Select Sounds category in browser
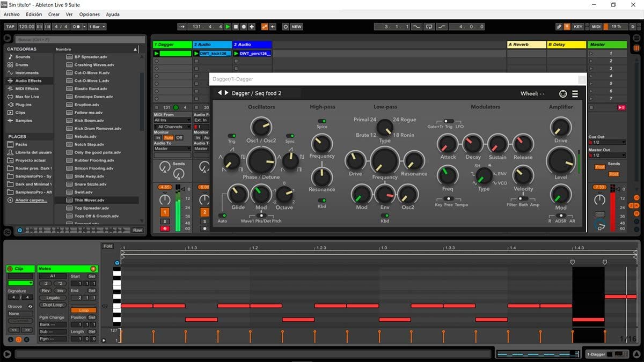Screen dimensions: 644x362 [x=23, y=57]
